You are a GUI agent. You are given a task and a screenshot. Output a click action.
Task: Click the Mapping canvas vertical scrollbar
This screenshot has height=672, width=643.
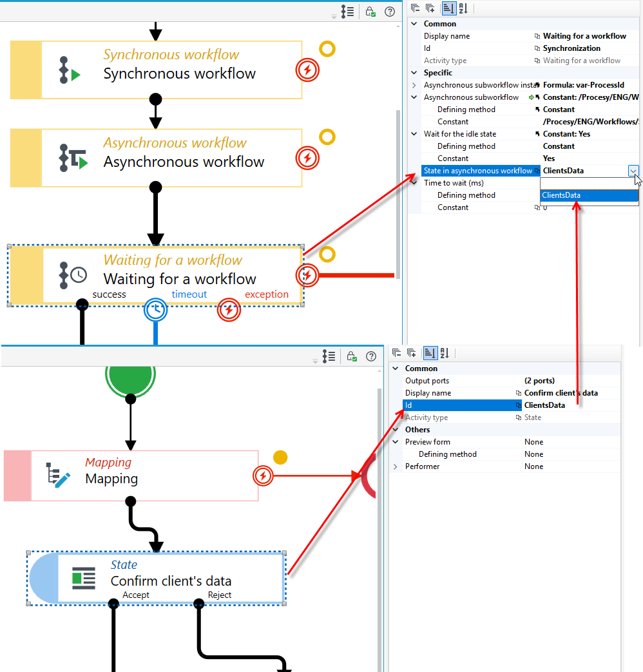379,530
